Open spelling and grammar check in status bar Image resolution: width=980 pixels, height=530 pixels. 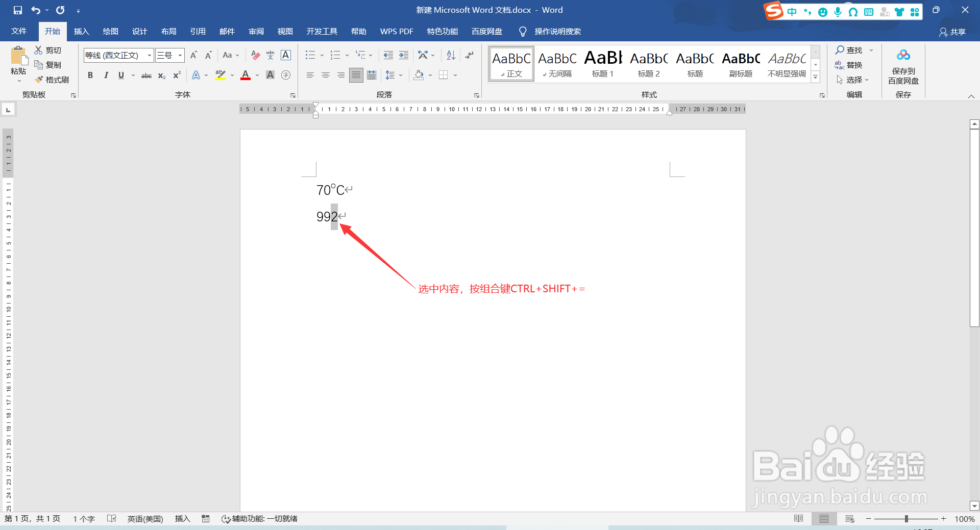[x=112, y=519]
